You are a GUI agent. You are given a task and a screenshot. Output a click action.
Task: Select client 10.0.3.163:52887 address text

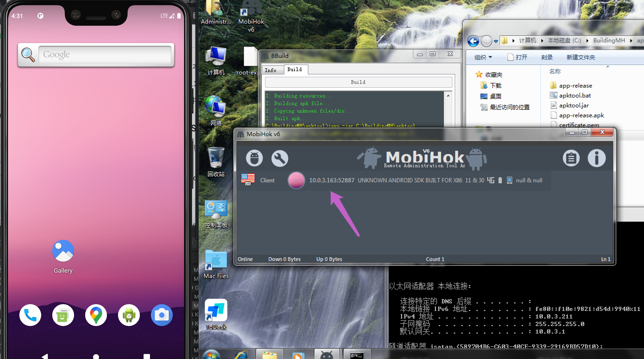point(331,180)
